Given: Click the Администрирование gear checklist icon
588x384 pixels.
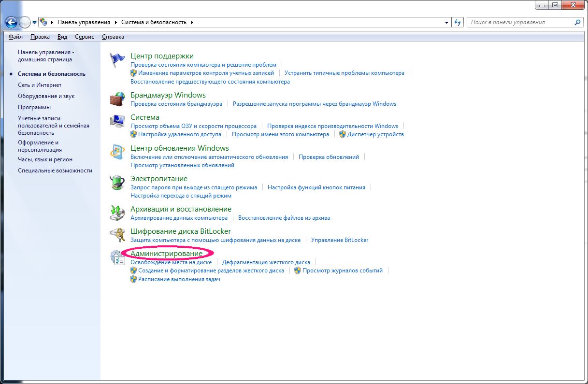Looking at the screenshot, I should [117, 257].
